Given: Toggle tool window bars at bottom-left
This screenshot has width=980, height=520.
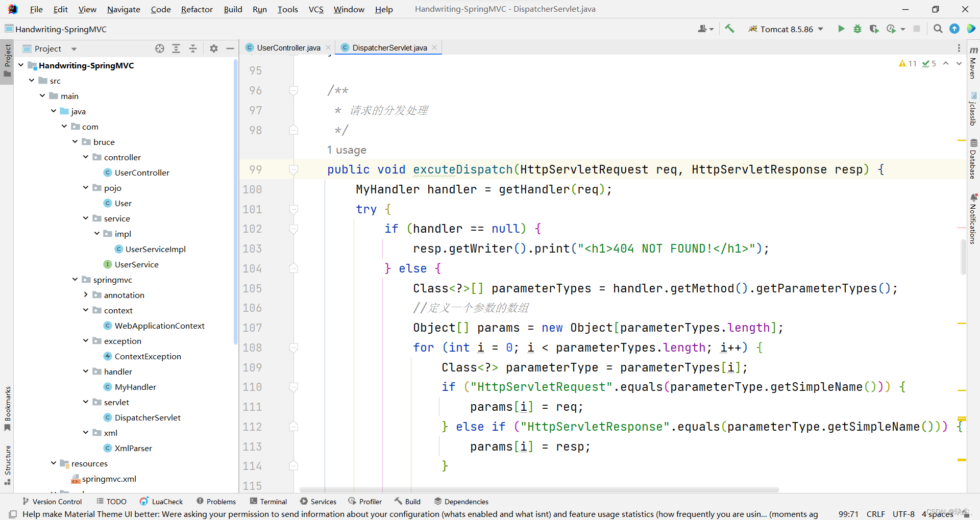Looking at the screenshot, I should coord(13,514).
